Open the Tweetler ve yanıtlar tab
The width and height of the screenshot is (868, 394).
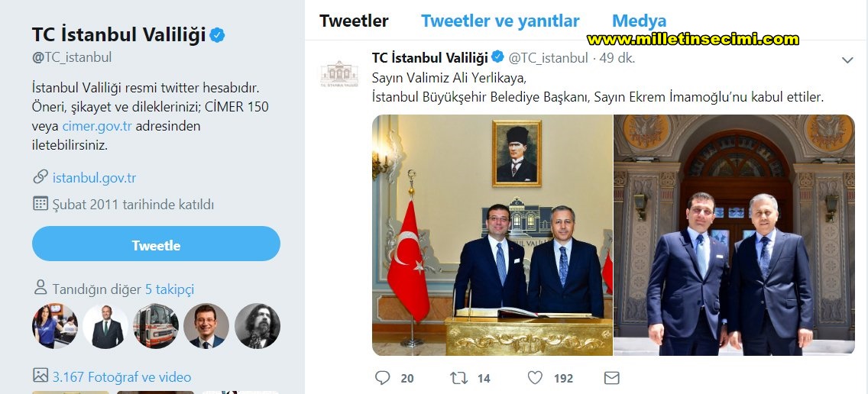tap(500, 21)
